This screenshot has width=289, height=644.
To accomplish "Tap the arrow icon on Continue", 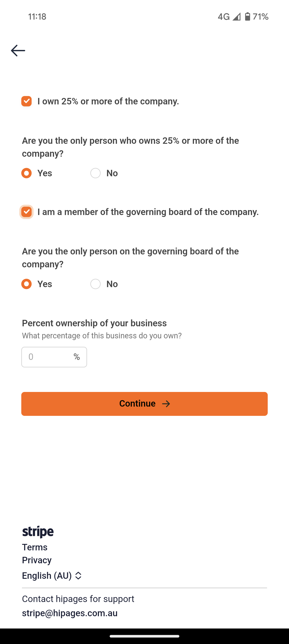I will click(x=166, y=404).
